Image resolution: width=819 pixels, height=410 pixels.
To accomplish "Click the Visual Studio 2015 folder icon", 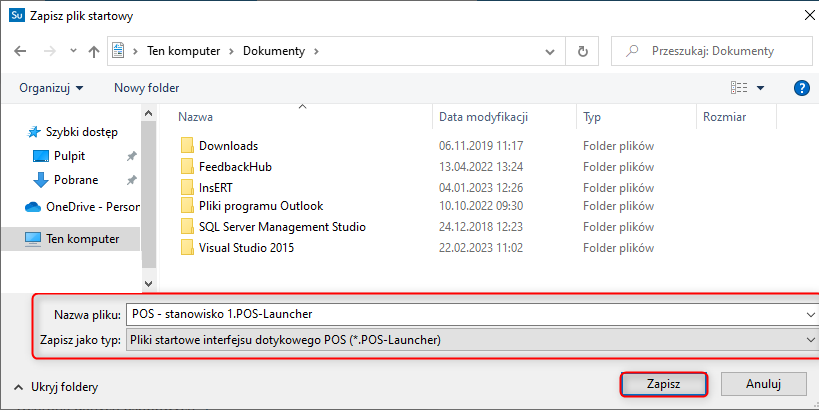I will click(x=187, y=248).
